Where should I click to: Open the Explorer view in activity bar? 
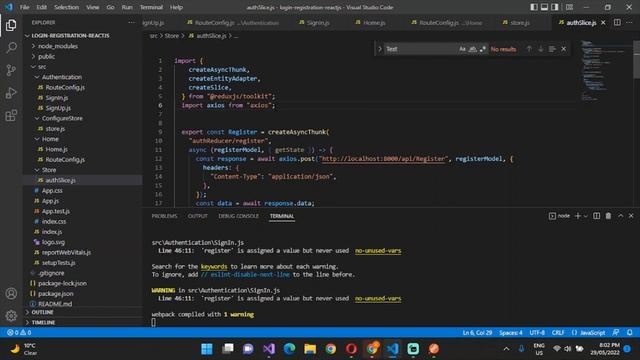click(11, 25)
